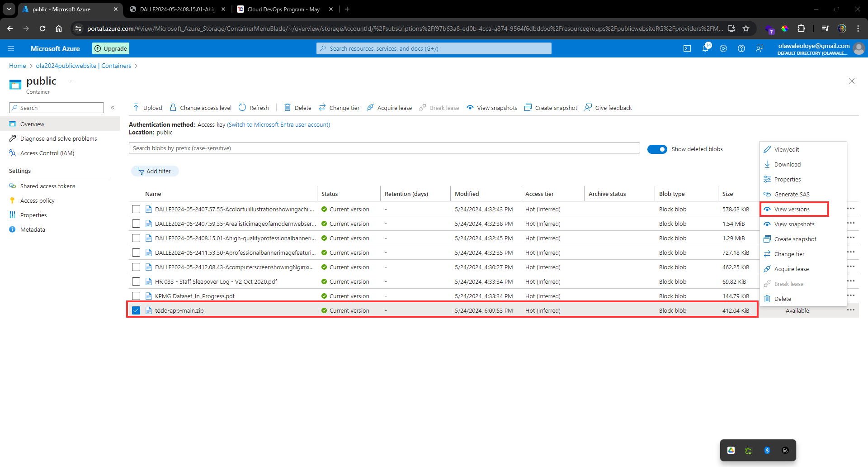Open Change access level option

201,108
